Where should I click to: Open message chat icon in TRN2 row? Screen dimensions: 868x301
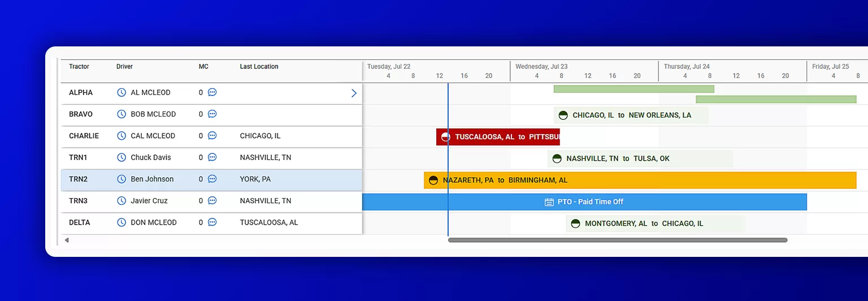[212, 179]
